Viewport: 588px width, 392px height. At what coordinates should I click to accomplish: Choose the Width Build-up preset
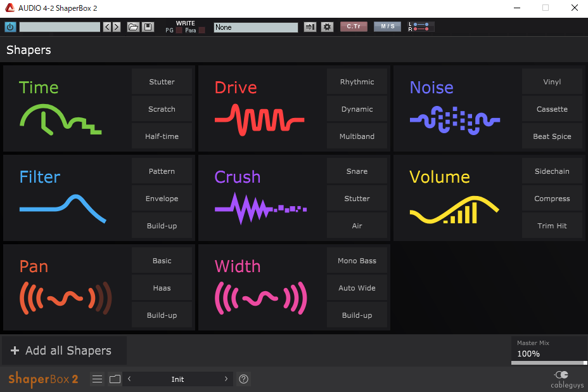[x=357, y=315]
